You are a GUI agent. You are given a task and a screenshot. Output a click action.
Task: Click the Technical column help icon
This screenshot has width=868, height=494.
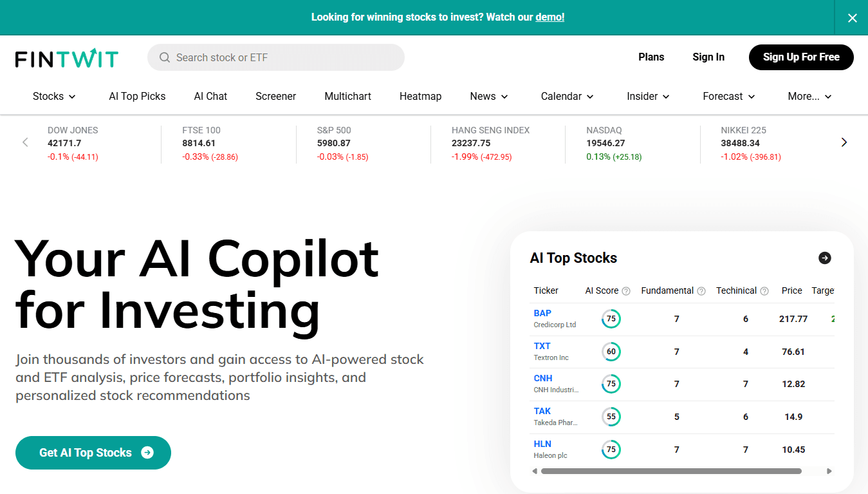pos(764,291)
